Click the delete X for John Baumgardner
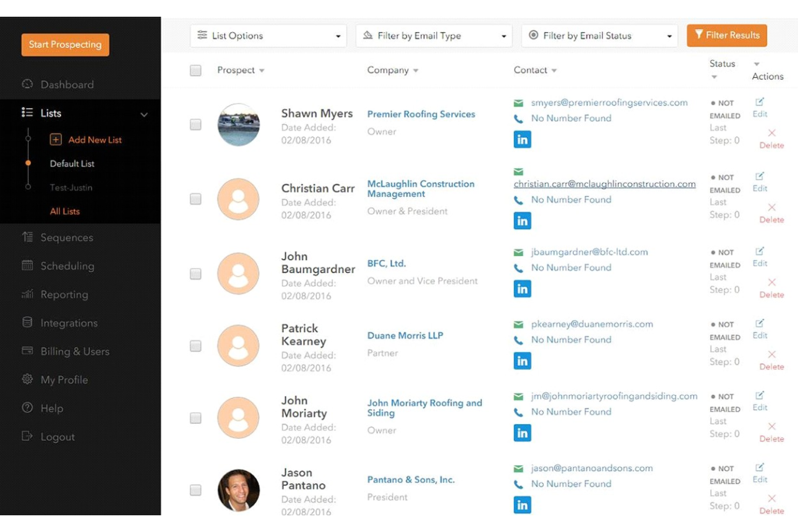 pos(772,282)
